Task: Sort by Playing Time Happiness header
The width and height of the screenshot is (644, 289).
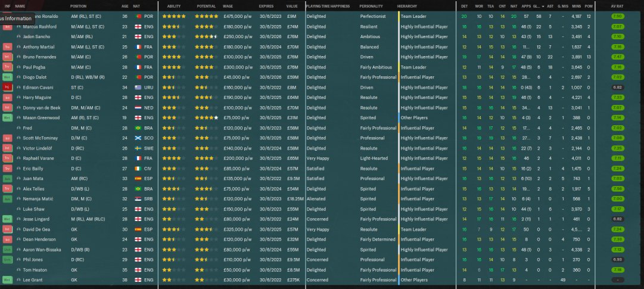Action: [328, 7]
